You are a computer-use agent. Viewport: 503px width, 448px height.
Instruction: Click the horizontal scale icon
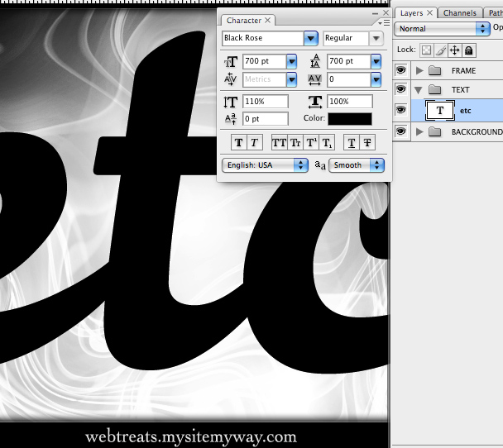[315, 102]
